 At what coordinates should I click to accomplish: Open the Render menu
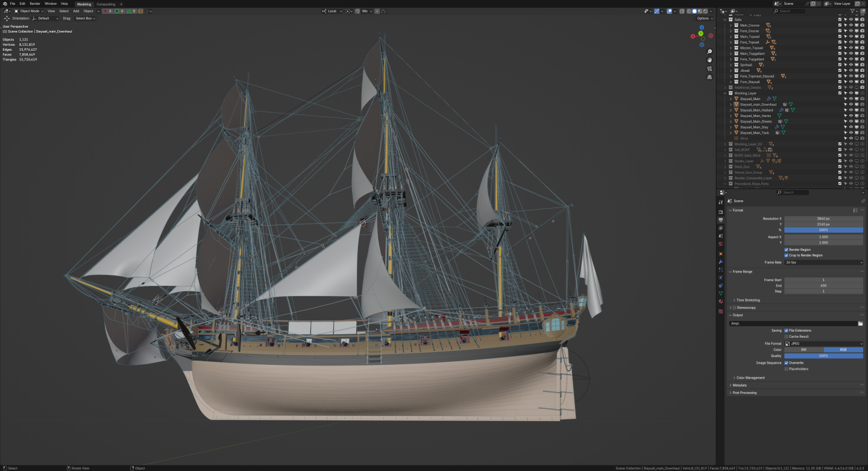point(35,4)
